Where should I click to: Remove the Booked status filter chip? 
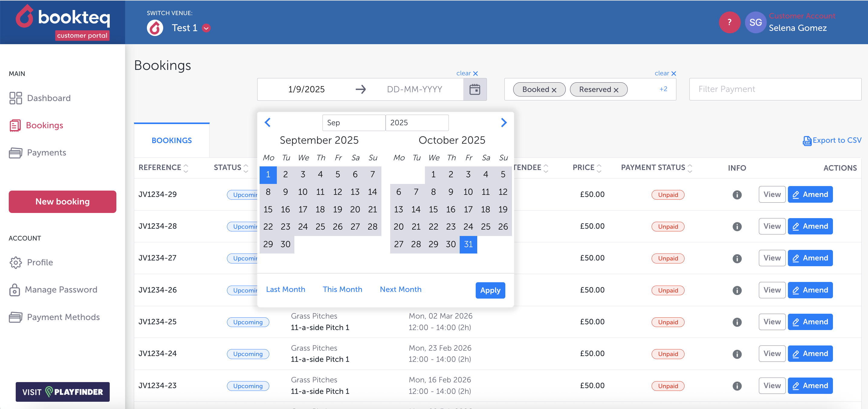pyautogui.click(x=554, y=90)
